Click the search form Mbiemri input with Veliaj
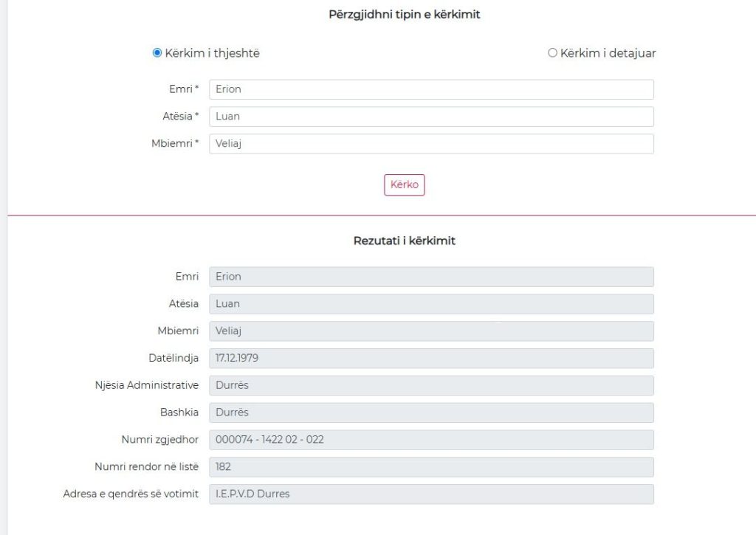The width and height of the screenshot is (756, 535). click(431, 144)
